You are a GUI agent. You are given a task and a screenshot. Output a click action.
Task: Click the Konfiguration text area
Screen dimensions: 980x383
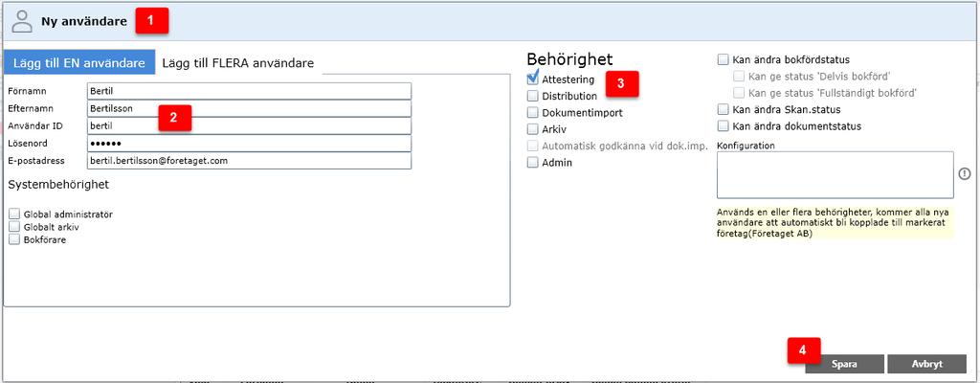[835, 174]
